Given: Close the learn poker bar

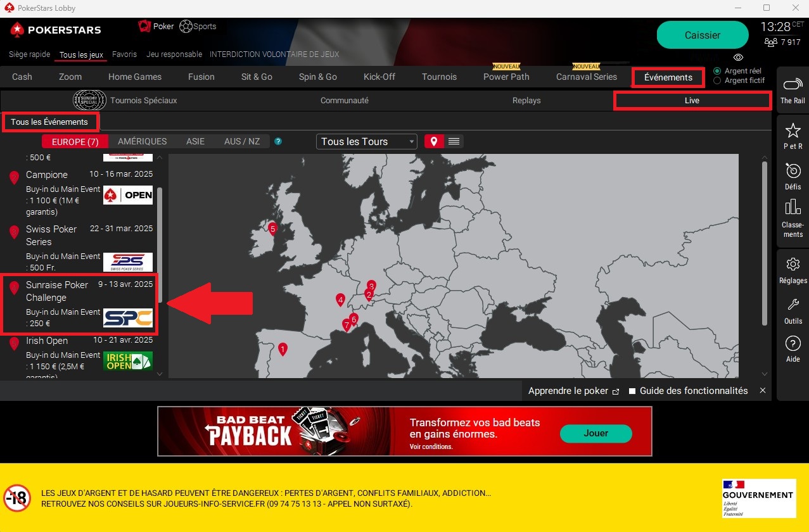Looking at the screenshot, I should (x=763, y=391).
